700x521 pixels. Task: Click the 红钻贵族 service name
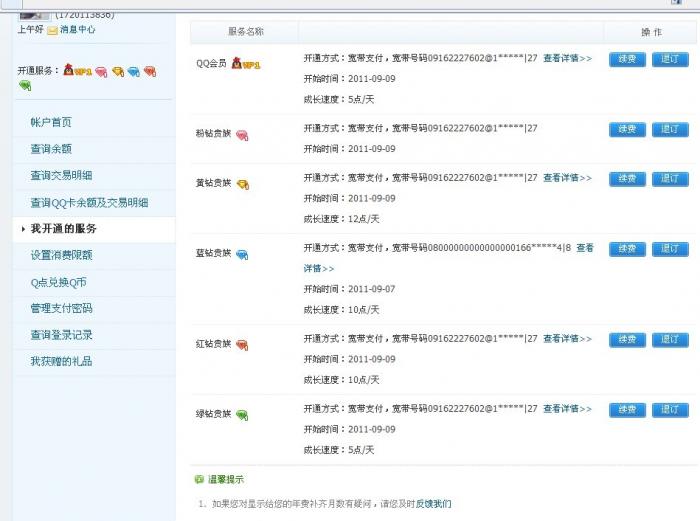(214, 344)
